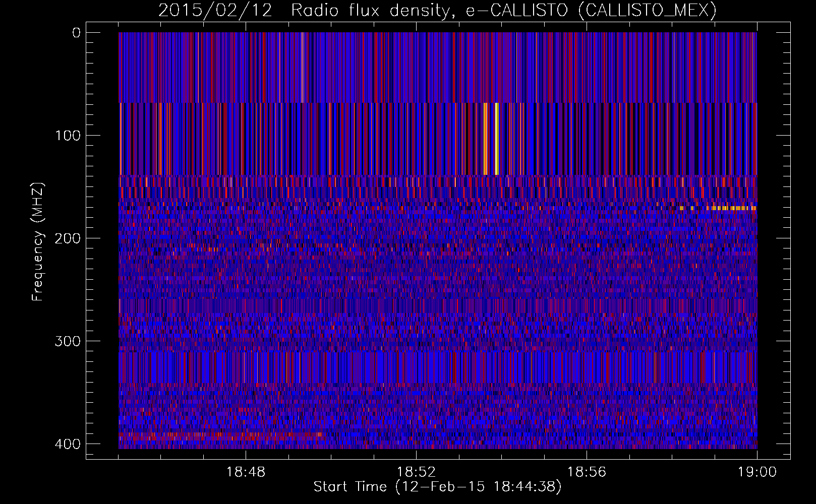Click the plot title 'Radio flux density, e-CALLISTO'
This screenshot has width=816, height=504.
[x=429, y=10]
